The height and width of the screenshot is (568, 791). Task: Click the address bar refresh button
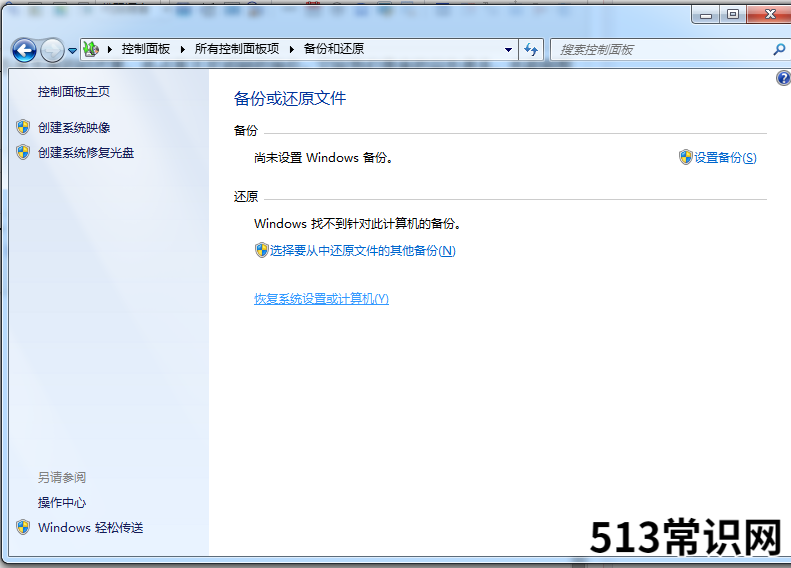pos(531,49)
